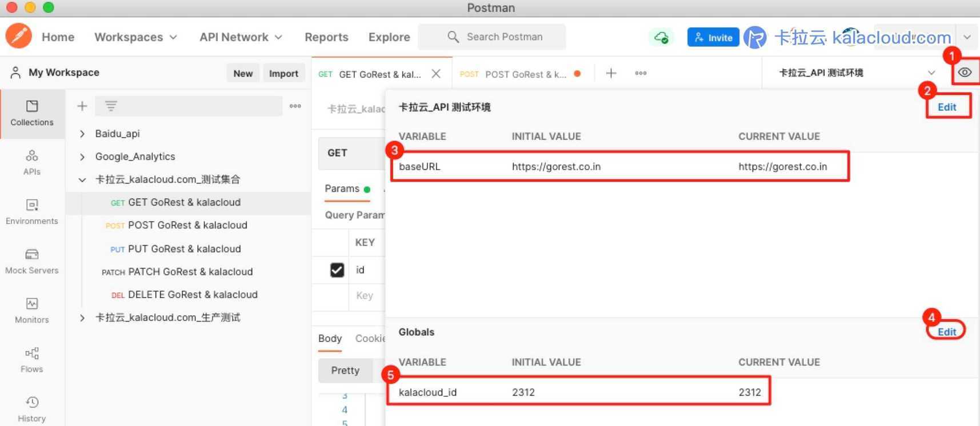Open a new request tab with plus
Viewport: 980px width, 426px height.
coord(611,73)
